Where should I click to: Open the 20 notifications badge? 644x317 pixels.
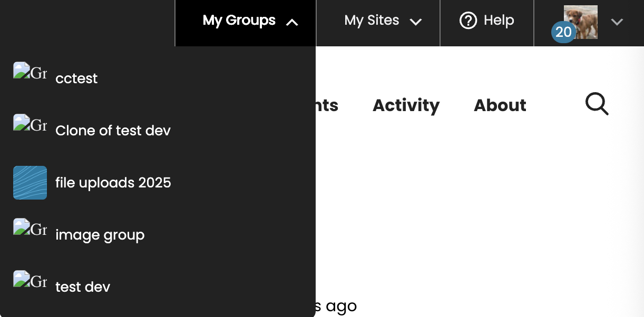point(563,32)
